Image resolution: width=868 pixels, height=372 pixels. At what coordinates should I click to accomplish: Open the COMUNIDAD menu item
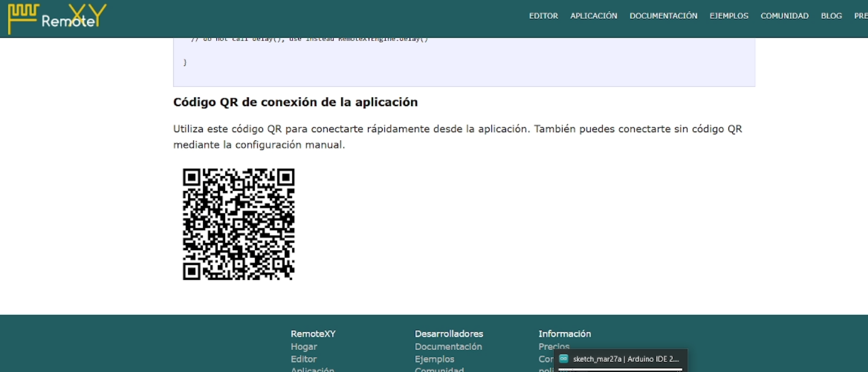click(785, 16)
